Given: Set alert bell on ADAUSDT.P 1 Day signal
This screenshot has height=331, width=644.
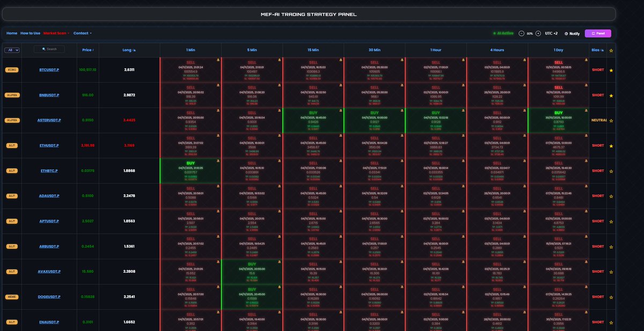Looking at the screenshot, I should coord(586,186).
